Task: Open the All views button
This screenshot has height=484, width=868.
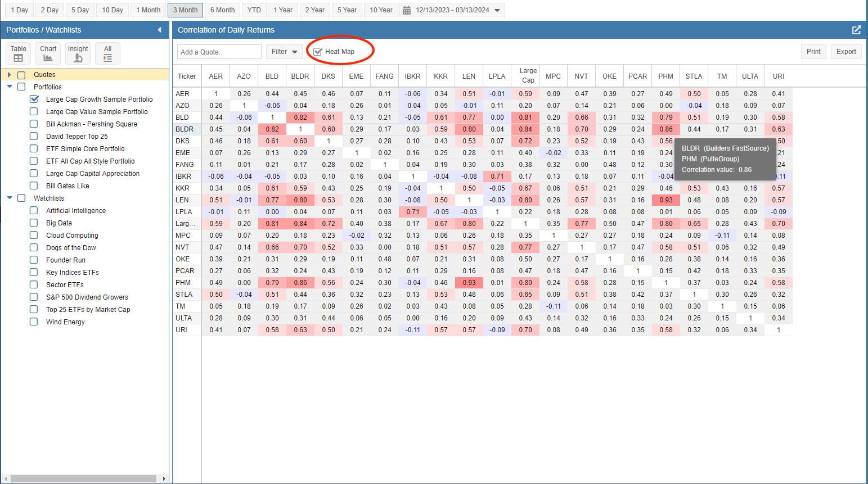Action: [x=108, y=53]
